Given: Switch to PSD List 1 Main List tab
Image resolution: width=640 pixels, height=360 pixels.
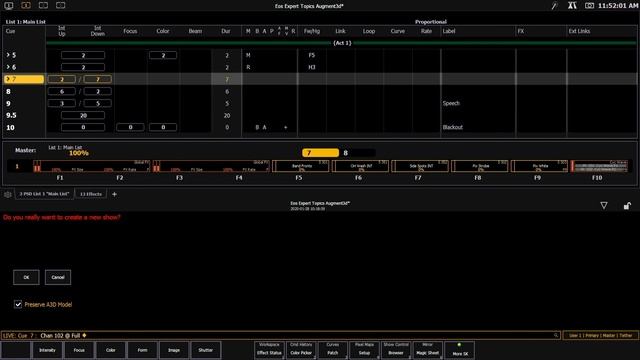Looking at the screenshot, I should [x=44, y=194].
